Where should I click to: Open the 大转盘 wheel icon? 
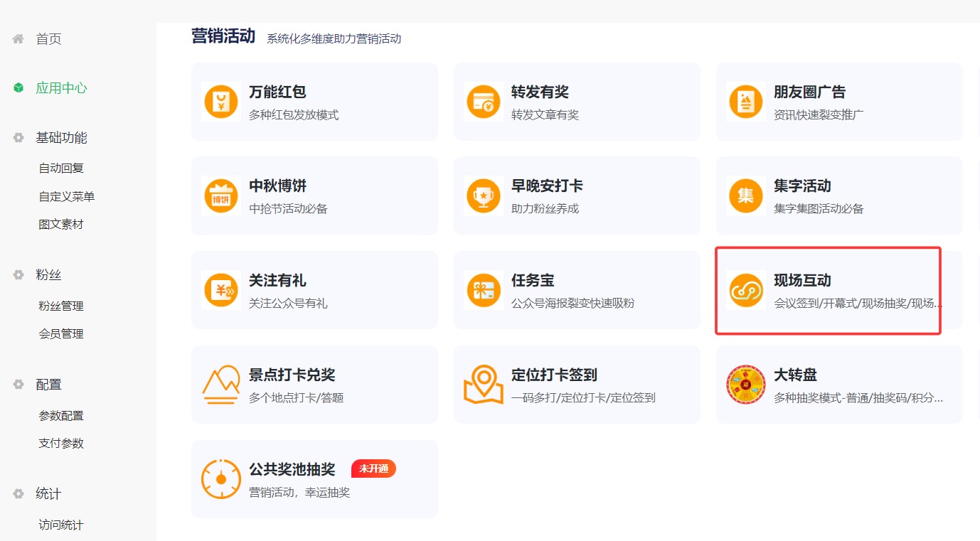pos(745,385)
